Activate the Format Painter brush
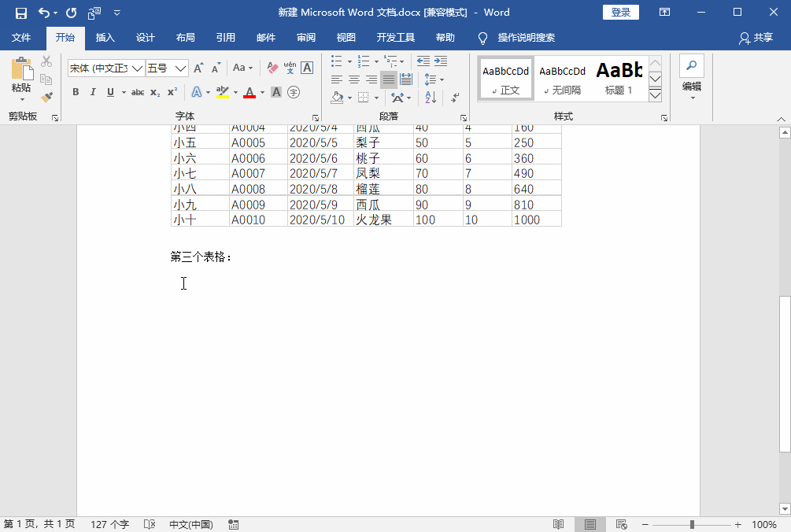 [x=46, y=97]
